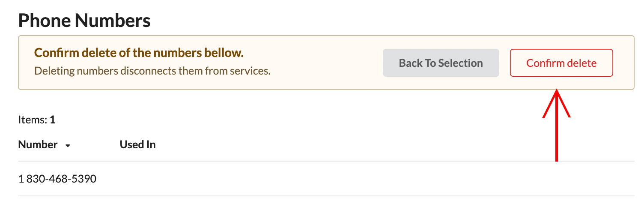Sort by the Used In column header
The height and width of the screenshot is (201, 644).
pos(137,145)
